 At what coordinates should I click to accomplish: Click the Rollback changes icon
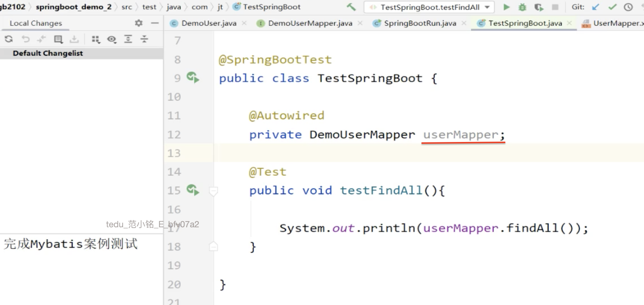tap(25, 39)
